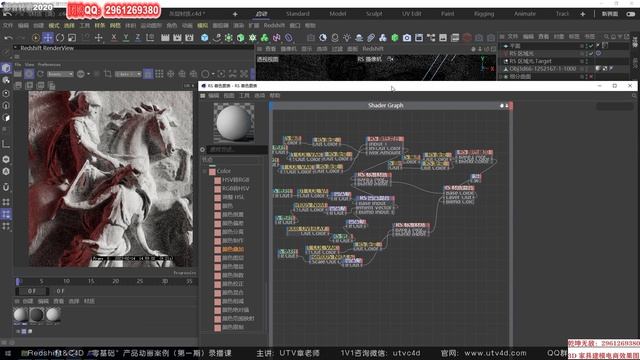640x360 pixels.
Task: Click the green Subdivision Surface generator icon
Action: (x=229, y=38)
